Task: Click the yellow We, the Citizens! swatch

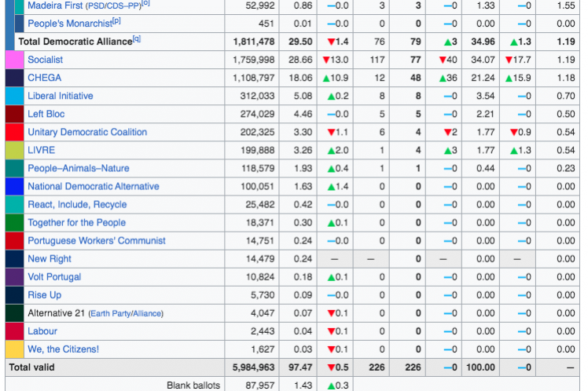Action: click(x=14, y=349)
